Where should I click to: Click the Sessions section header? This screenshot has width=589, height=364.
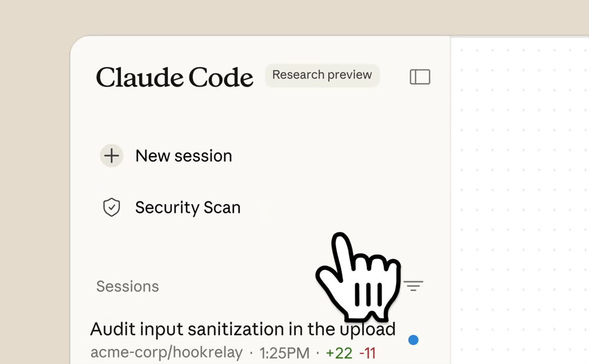point(128,287)
